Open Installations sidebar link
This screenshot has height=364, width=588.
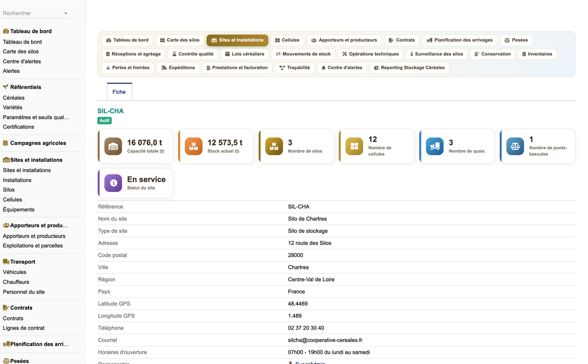[x=17, y=180]
